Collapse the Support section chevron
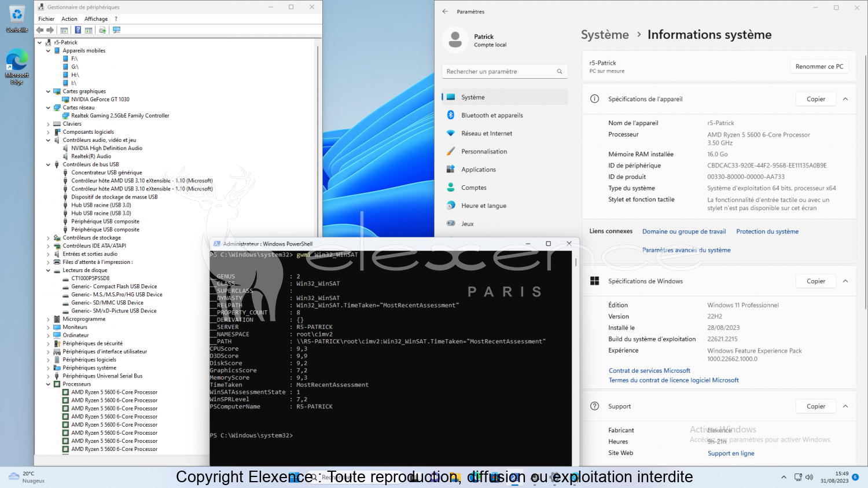Screen dimensions: 868x488 [x=845, y=406]
